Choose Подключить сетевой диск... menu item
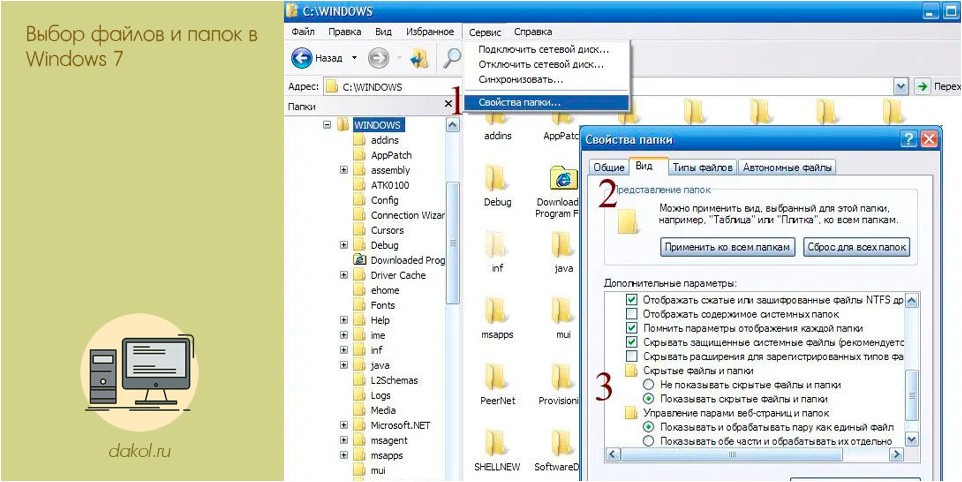The height and width of the screenshot is (482, 962). (546, 50)
